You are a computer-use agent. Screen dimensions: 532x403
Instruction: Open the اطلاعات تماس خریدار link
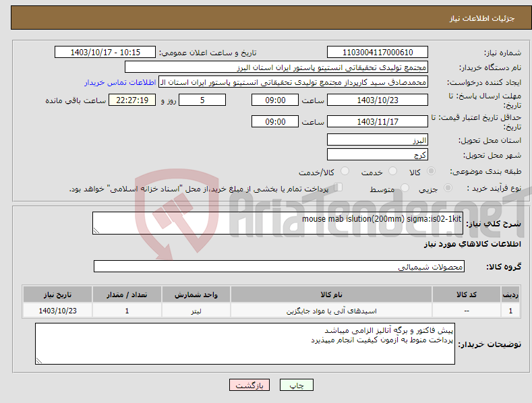120,82
